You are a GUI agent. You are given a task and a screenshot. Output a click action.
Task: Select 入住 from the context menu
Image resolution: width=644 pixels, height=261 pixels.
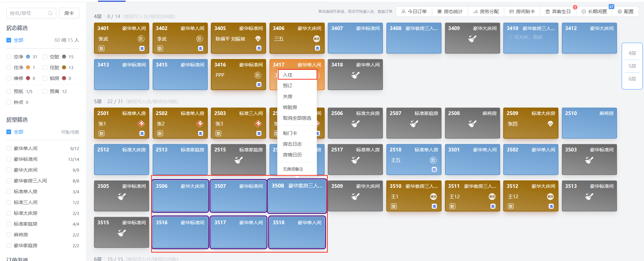point(297,75)
